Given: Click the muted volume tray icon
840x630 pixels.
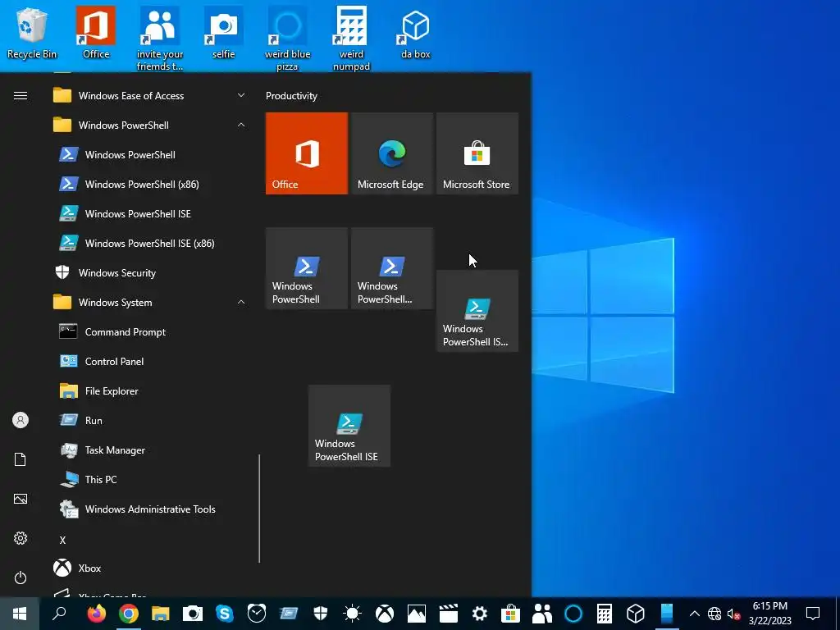Looking at the screenshot, I should (x=733, y=614).
